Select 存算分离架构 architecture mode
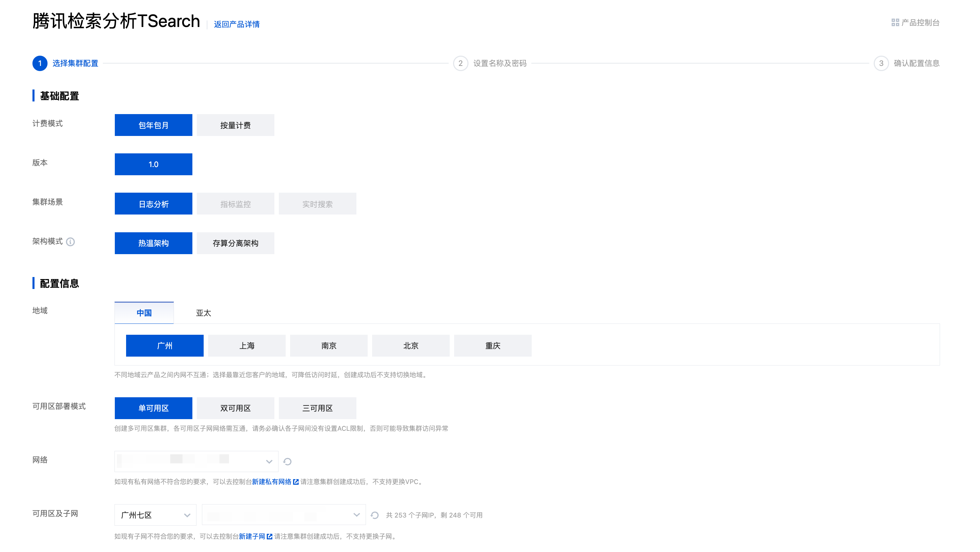The height and width of the screenshot is (552, 980). click(x=235, y=243)
